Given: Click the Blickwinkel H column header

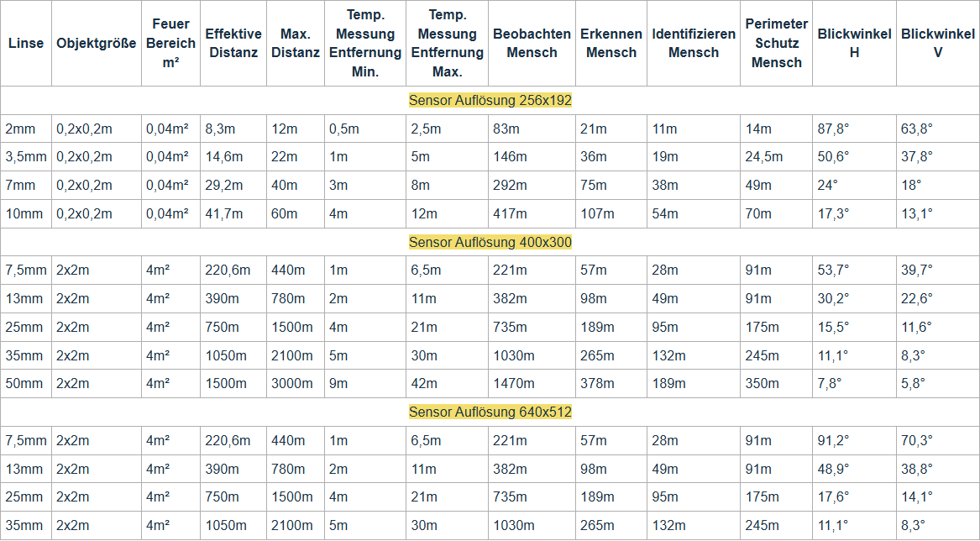Looking at the screenshot, I should 853,43.
